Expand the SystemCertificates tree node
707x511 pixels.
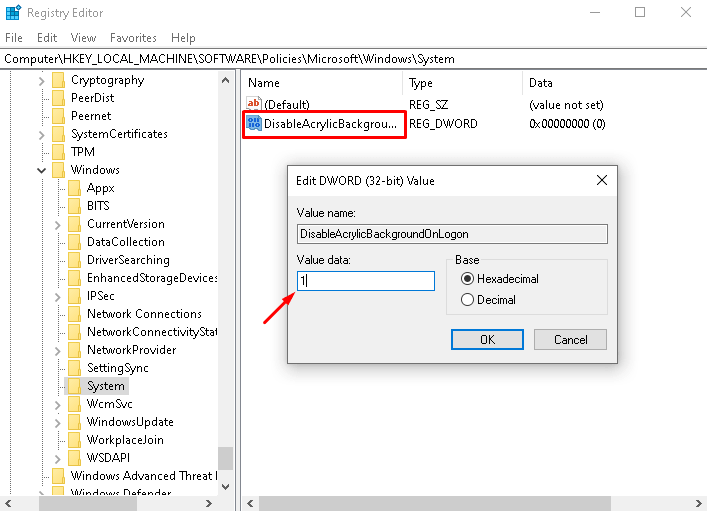pos(41,134)
